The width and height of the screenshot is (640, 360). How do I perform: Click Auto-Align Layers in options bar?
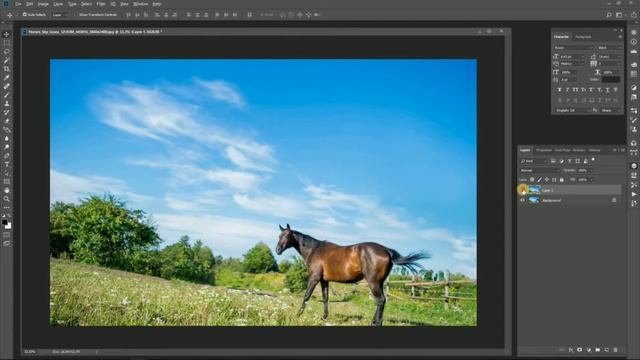coord(249,15)
